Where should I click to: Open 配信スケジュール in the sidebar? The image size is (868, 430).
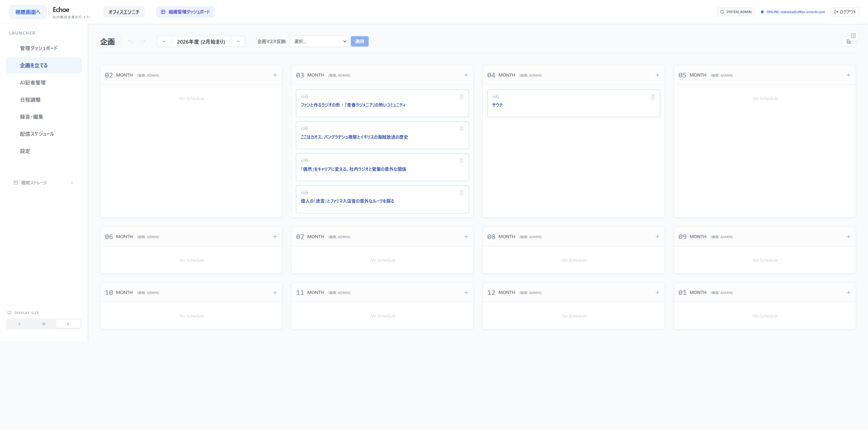[x=37, y=134]
